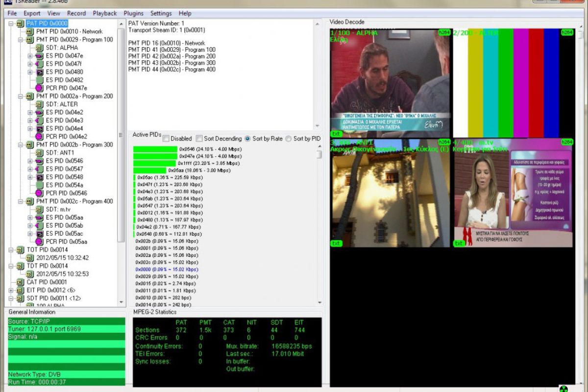Click the CAT icon for PID 0x0001

[x=20, y=282]
